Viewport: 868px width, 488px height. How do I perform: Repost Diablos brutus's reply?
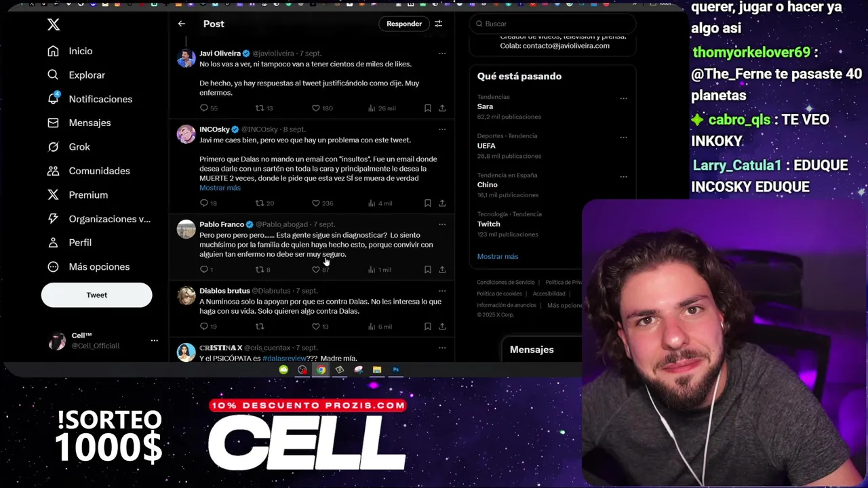[259, 326]
